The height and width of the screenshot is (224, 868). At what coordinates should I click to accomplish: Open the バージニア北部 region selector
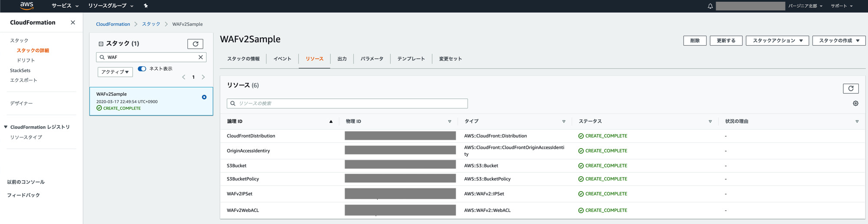coord(805,6)
